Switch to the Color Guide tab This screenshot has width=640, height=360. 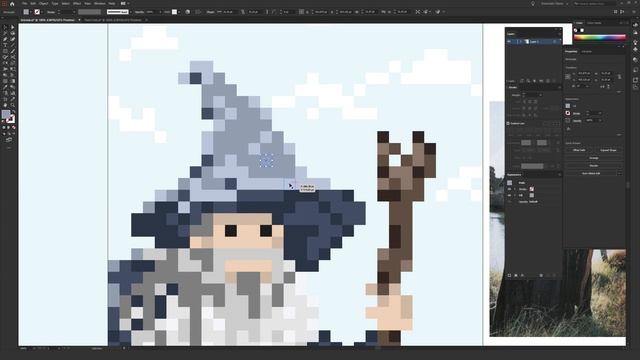tap(594, 23)
